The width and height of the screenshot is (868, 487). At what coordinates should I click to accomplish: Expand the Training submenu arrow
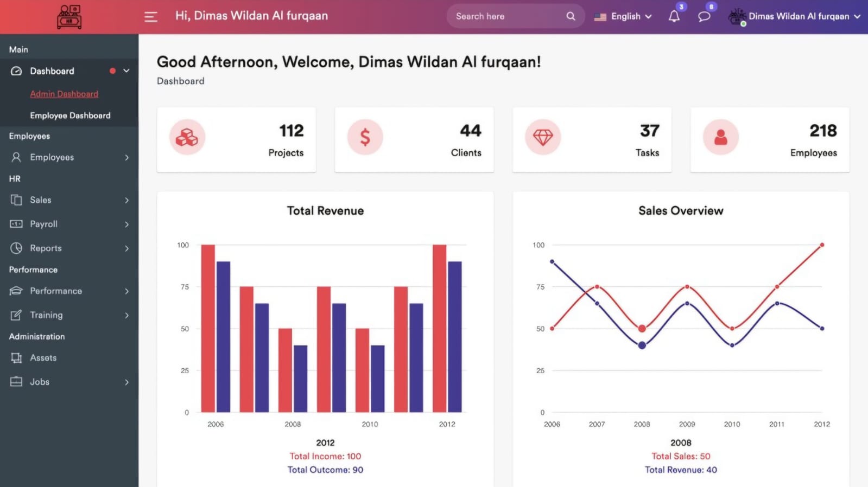[x=127, y=315]
